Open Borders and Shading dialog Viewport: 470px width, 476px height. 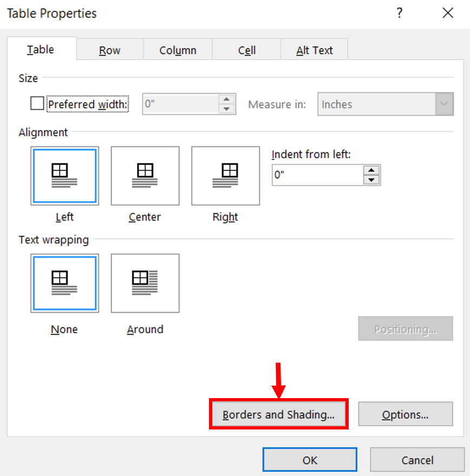coord(279,414)
